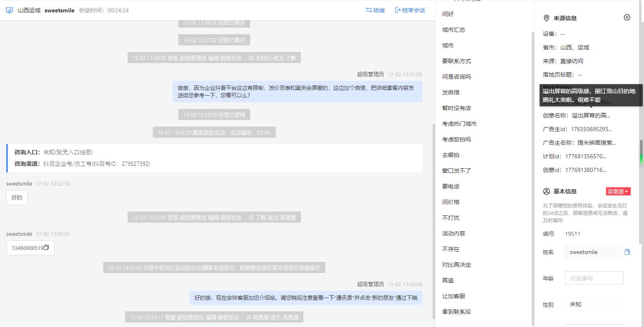644x327 pixels.
Task: Select quick reply 不存在
Action: pos(451,249)
